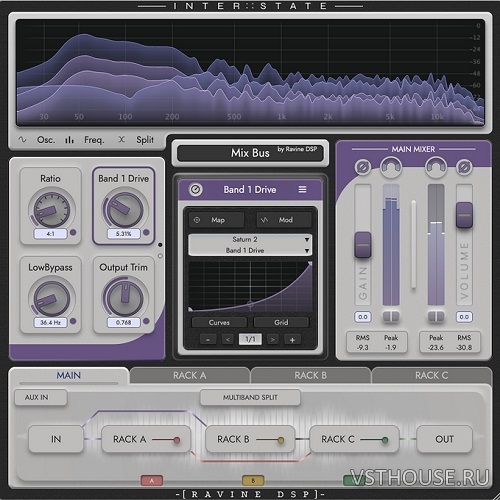Click the Volume 0.0 value box
Screen dimensions: 500x500
click(464, 317)
